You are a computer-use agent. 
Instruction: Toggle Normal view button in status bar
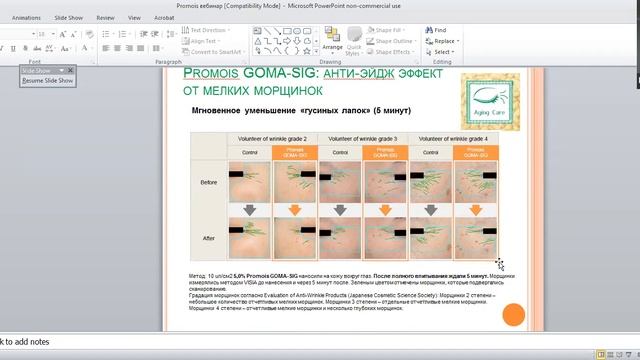tap(600, 355)
